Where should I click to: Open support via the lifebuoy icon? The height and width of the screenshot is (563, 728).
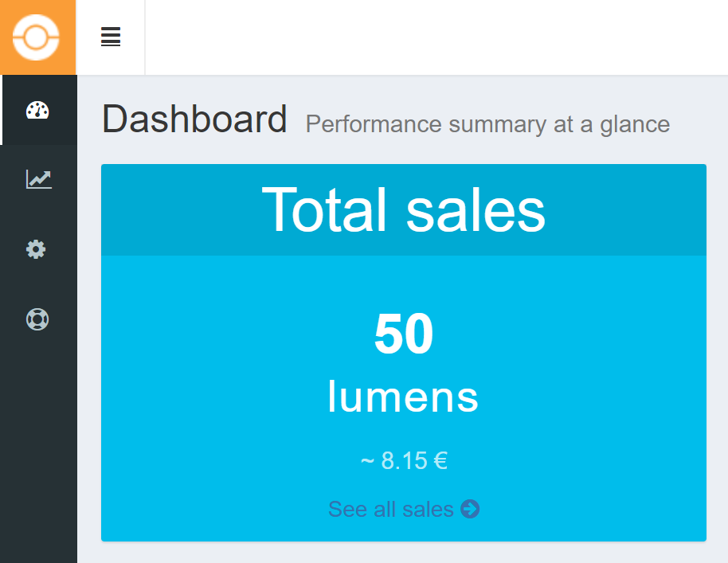pos(37,319)
